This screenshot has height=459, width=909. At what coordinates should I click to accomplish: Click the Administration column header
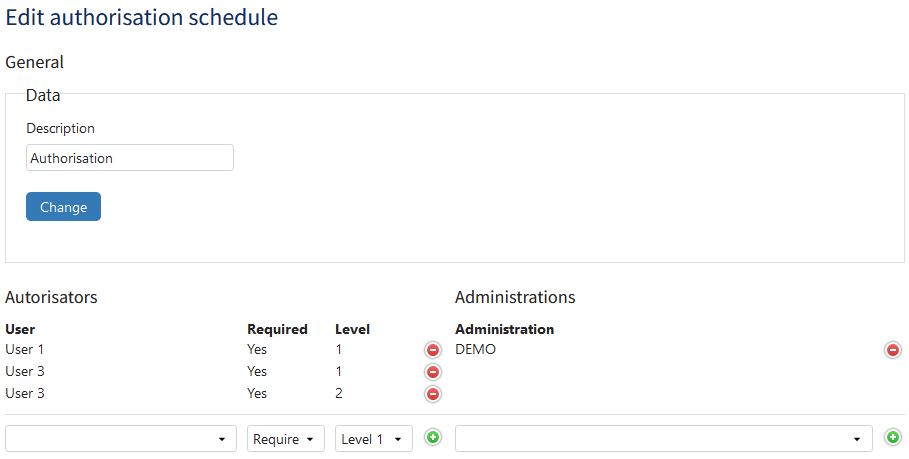[x=504, y=329]
